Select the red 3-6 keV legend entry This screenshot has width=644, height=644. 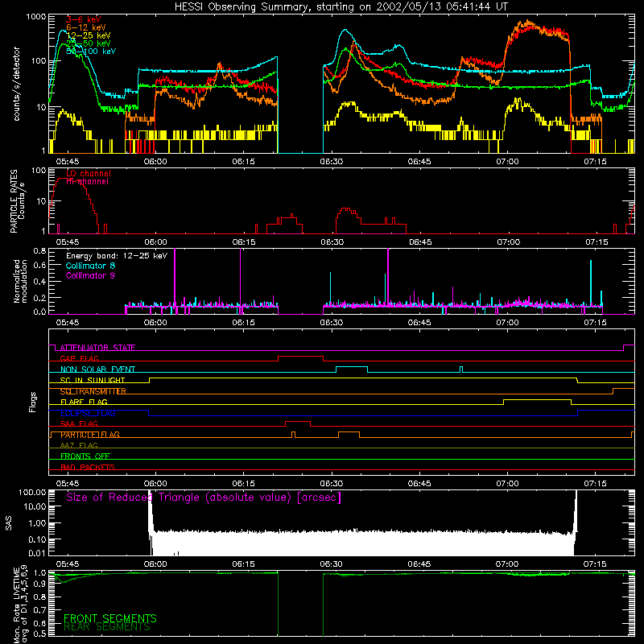84,19
